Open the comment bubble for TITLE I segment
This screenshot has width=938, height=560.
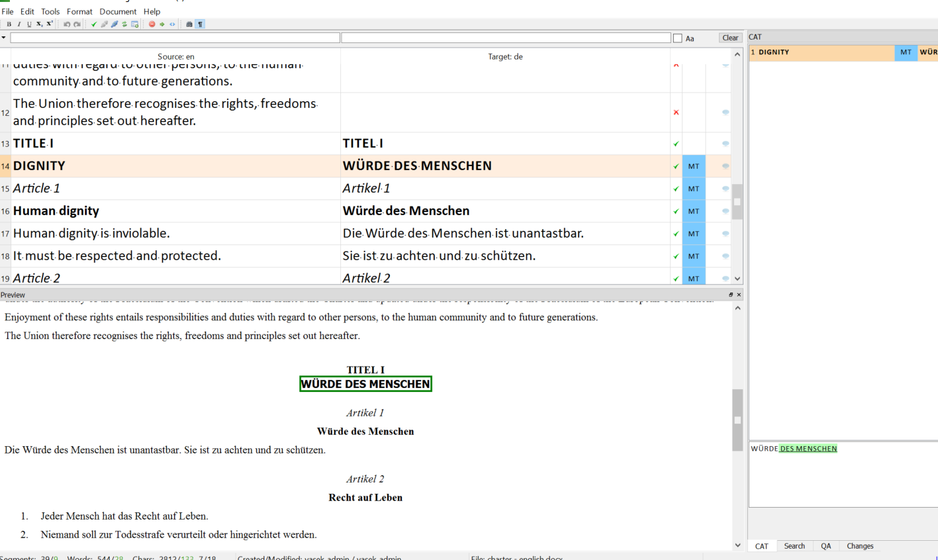click(726, 144)
